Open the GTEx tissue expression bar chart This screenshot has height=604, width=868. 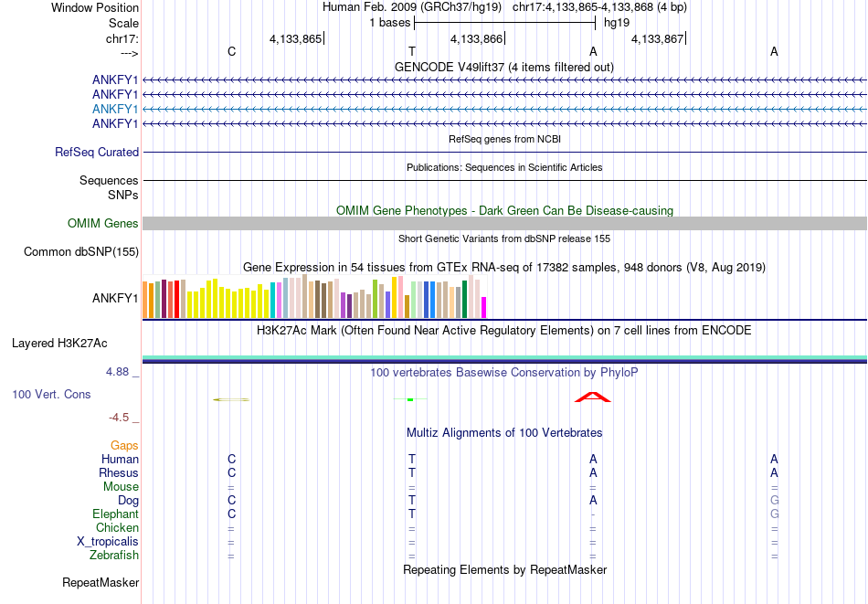point(314,297)
